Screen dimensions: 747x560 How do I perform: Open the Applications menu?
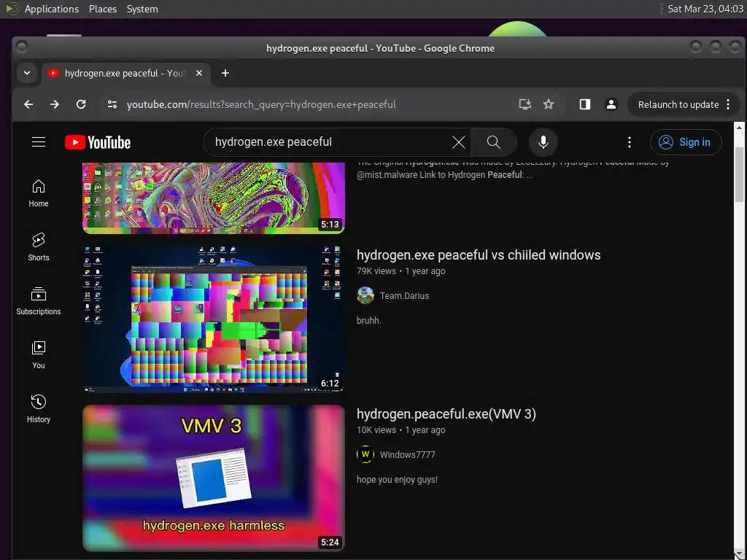click(x=52, y=9)
